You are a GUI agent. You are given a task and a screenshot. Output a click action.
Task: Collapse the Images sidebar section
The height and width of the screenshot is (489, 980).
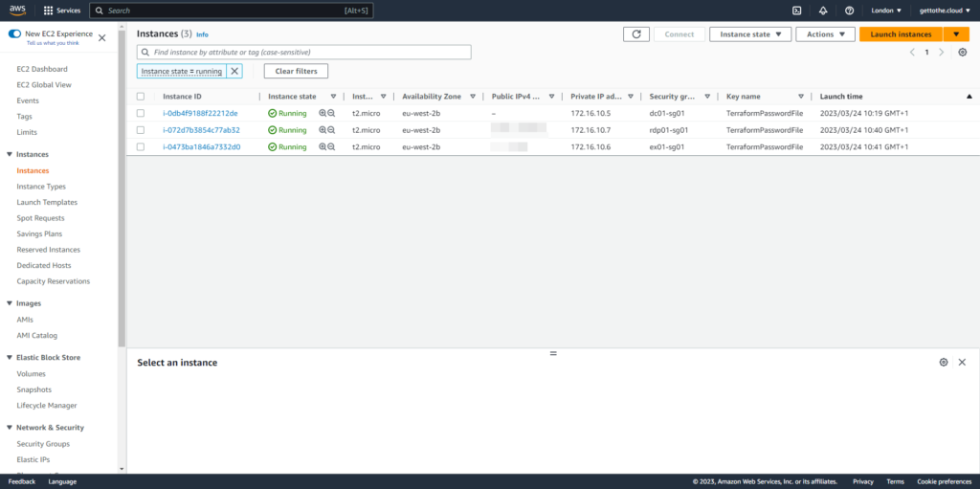point(10,303)
